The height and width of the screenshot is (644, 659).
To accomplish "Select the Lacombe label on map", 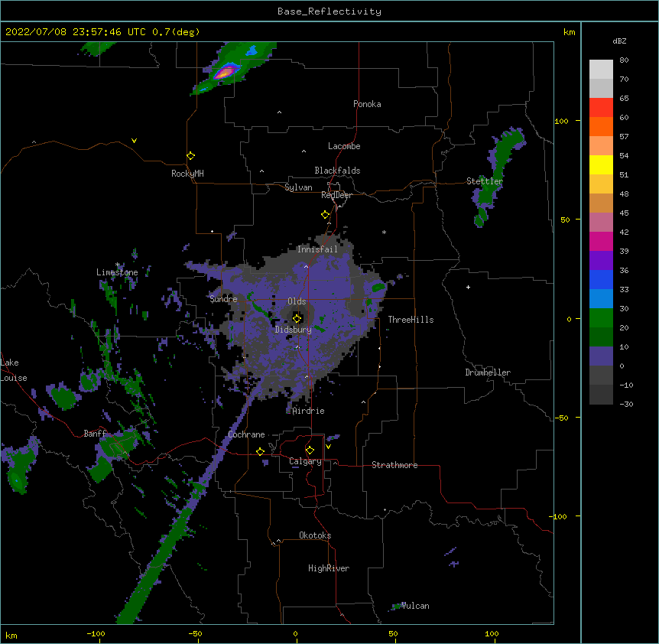I will 344,146.
